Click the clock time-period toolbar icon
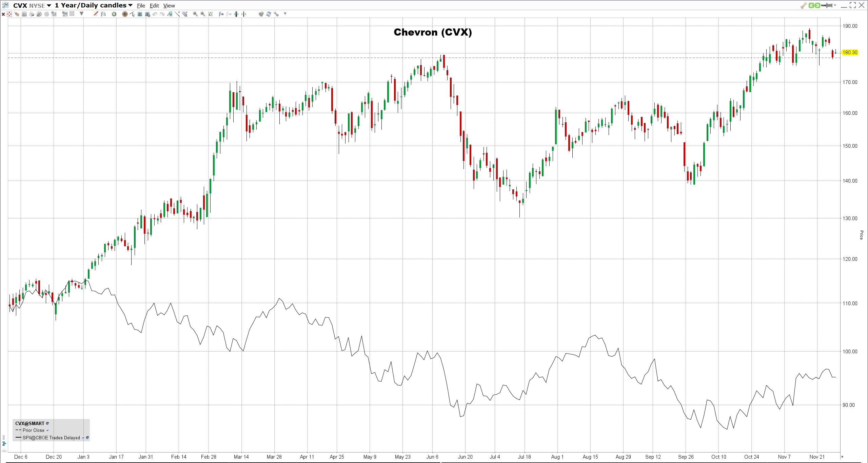The width and height of the screenshot is (868, 463). 39,14
